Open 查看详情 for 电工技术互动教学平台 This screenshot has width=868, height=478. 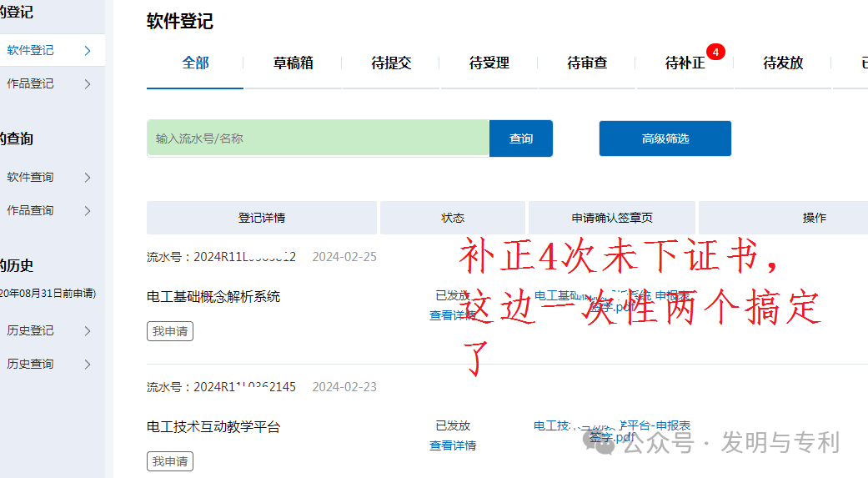(x=453, y=445)
